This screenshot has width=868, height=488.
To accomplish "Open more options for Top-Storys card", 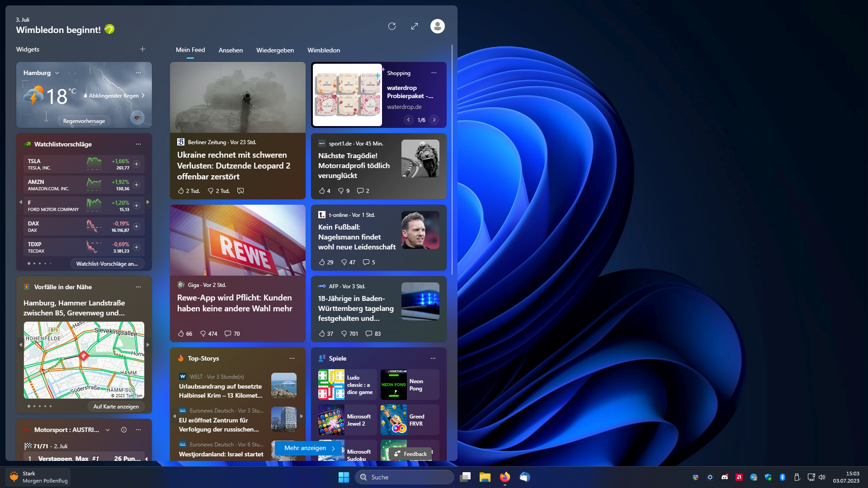I will coord(292,358).
